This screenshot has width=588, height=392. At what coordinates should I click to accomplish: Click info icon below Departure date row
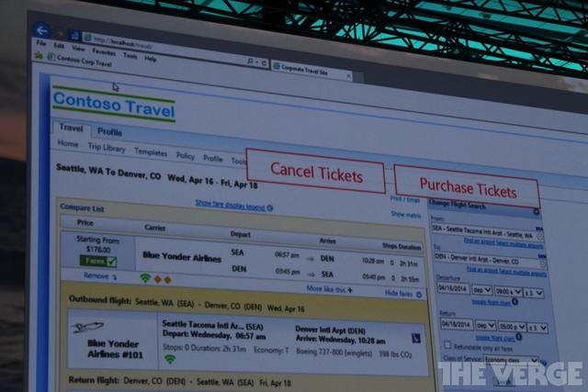[x=514, y=301]
